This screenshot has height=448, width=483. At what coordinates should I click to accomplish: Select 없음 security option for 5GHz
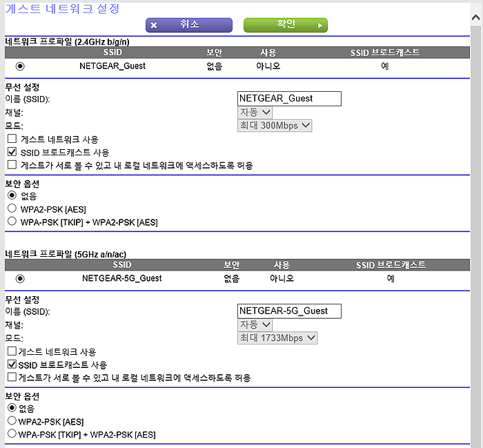coord(12,408)
